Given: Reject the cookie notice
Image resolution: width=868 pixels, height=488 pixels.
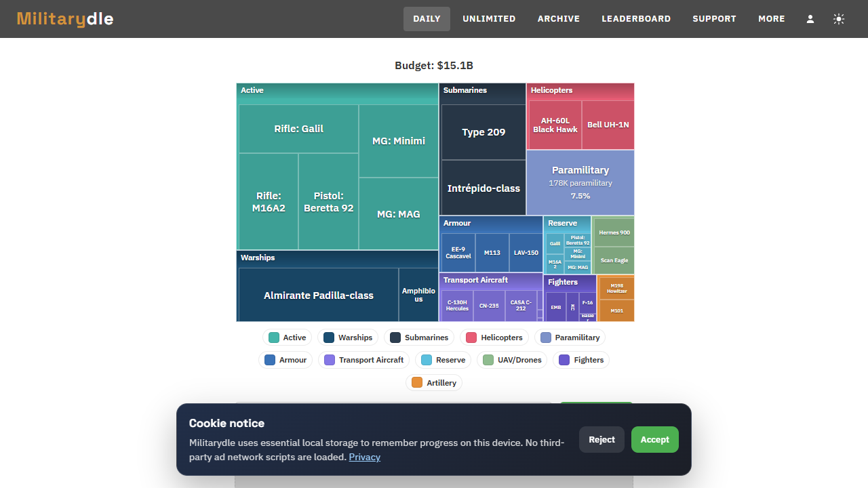Looking at the screenshot, I should [601, 440].
